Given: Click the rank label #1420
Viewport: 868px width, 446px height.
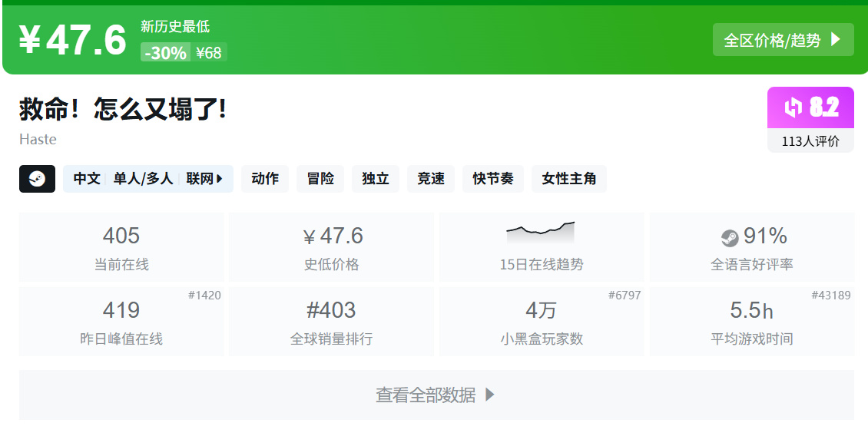Looking at the screenshot, I should click(204, 295).
